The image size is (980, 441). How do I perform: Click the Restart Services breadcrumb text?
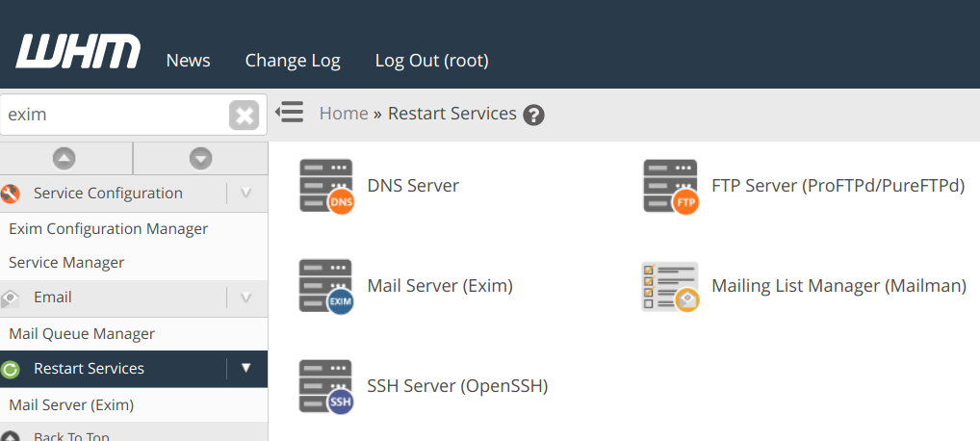[452, 114]
